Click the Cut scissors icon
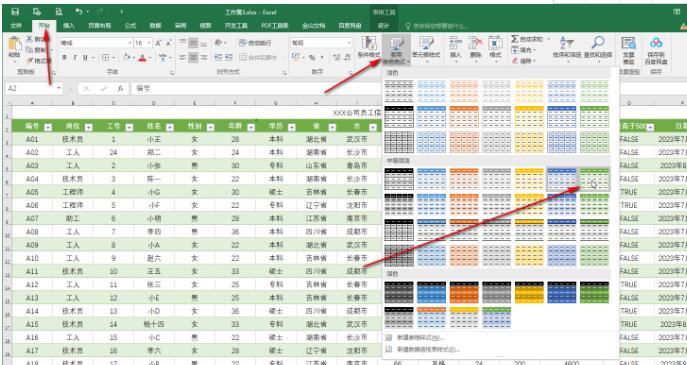The image size is (687, 365). (29, 39)
